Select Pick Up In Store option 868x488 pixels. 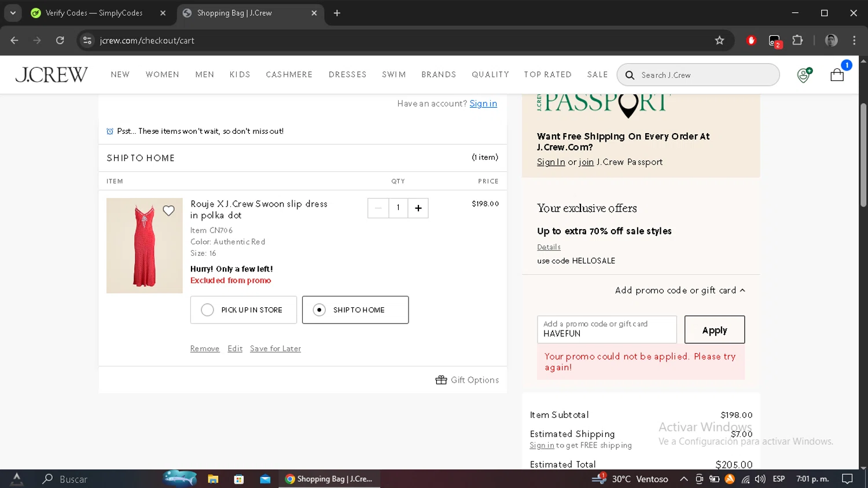[244, 310]
